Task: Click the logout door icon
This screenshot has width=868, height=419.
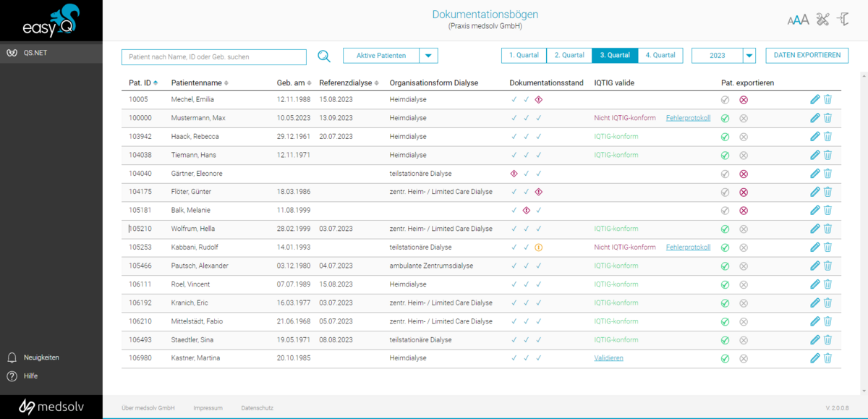Action: [x=842, y=20]
